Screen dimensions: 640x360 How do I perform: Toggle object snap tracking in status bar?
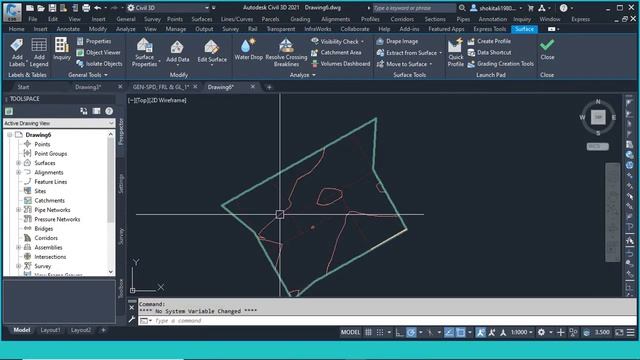[449, 332]
